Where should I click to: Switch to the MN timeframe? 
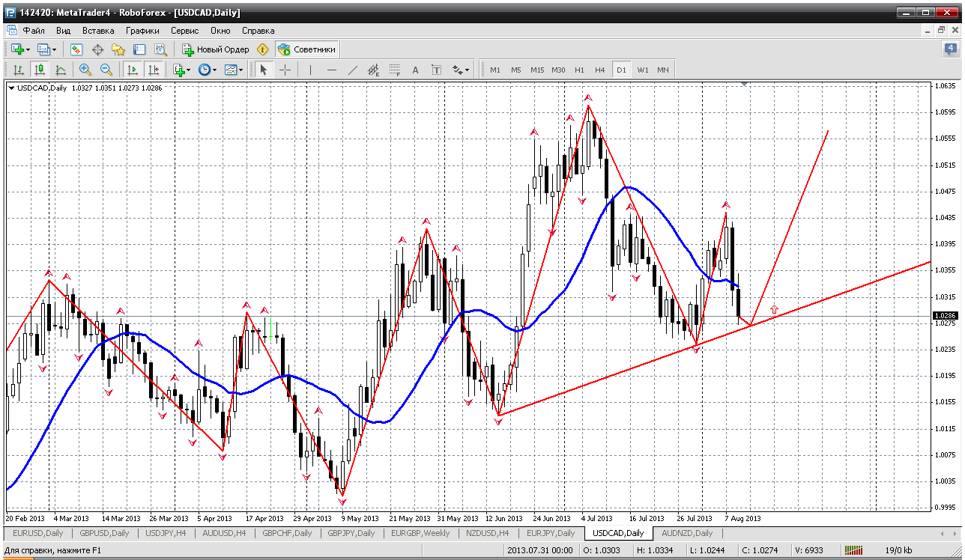(x=663, y=70)
